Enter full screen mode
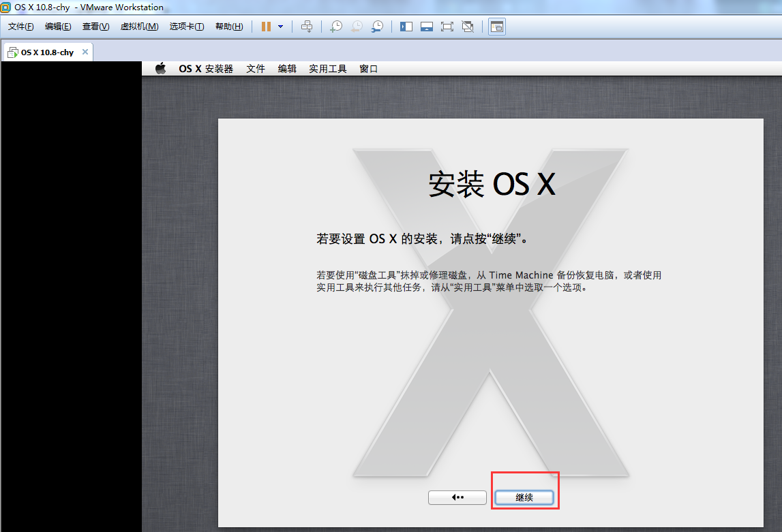 pyautogui.click(x=447, y=27)
